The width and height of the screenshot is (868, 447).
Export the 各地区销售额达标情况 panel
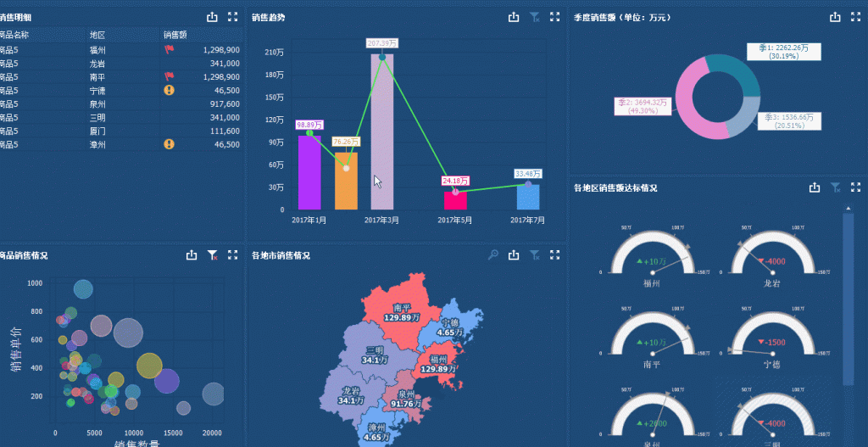point(815,187)
